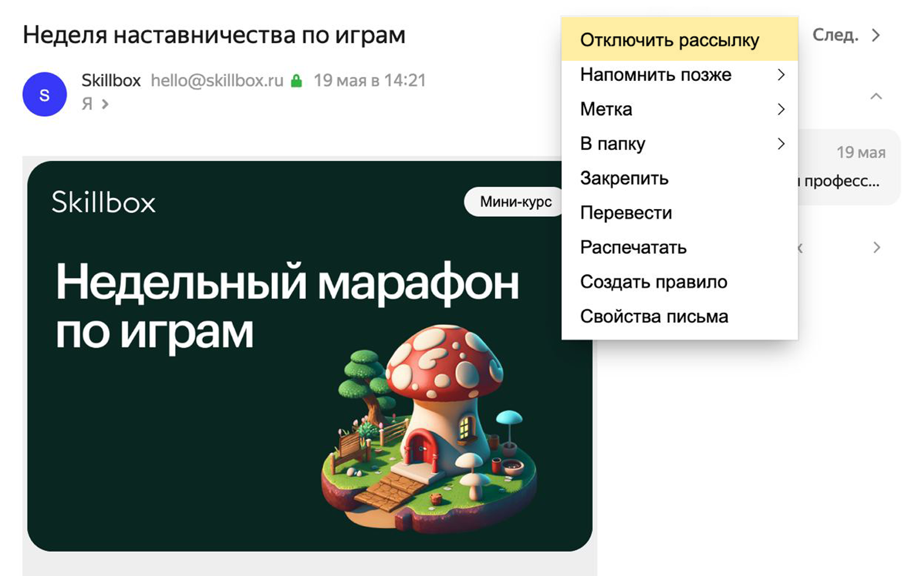Select 'Отключить рассылку' in the context menu
The image size is (924, 576).
pos(679,39)
